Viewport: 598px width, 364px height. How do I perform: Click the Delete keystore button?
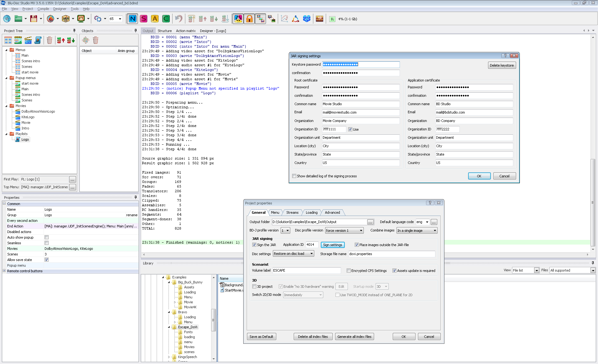click(501, 65)
